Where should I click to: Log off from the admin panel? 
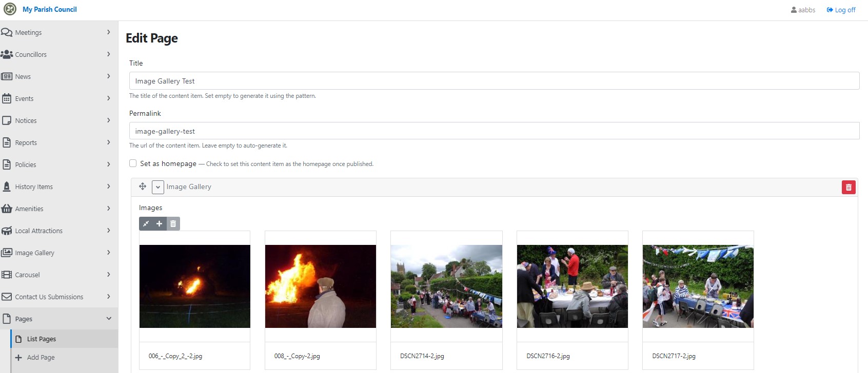[841, 10]
